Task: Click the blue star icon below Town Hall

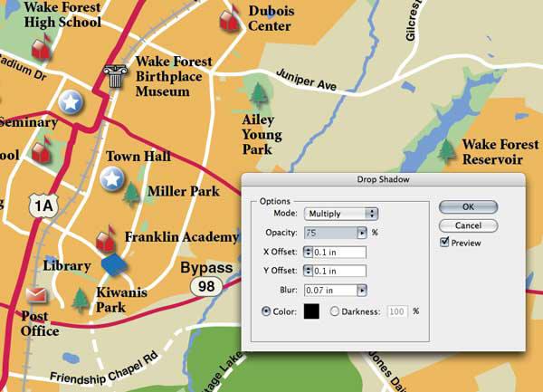Action: (x=112, y=178)
